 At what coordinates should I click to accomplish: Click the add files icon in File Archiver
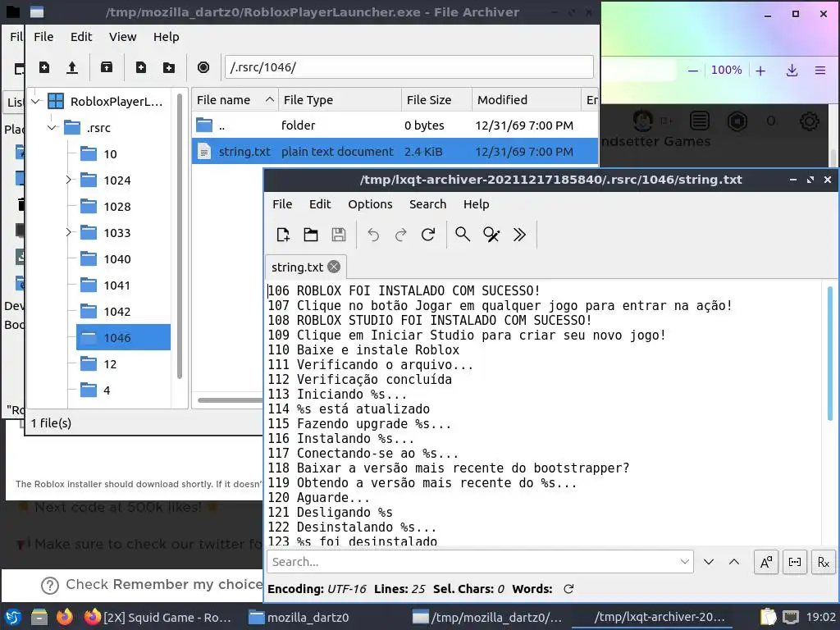pos(141,67)
